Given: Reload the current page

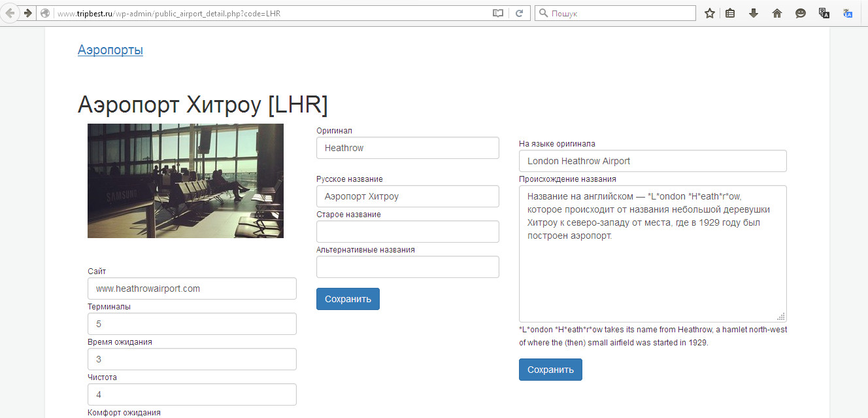Looking at the screenshot, I should 520,13.
